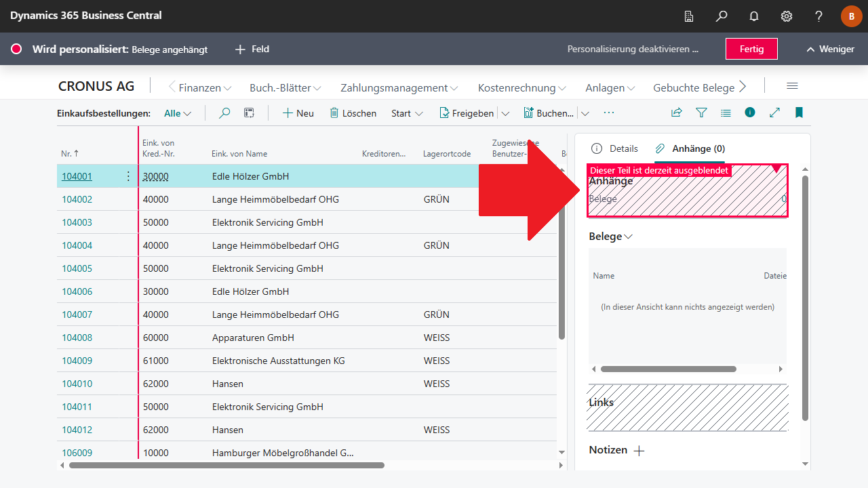This screenshot has height=488, width=868.
Task: Open the Alle view filter dropdown
Action: [178, 113]
